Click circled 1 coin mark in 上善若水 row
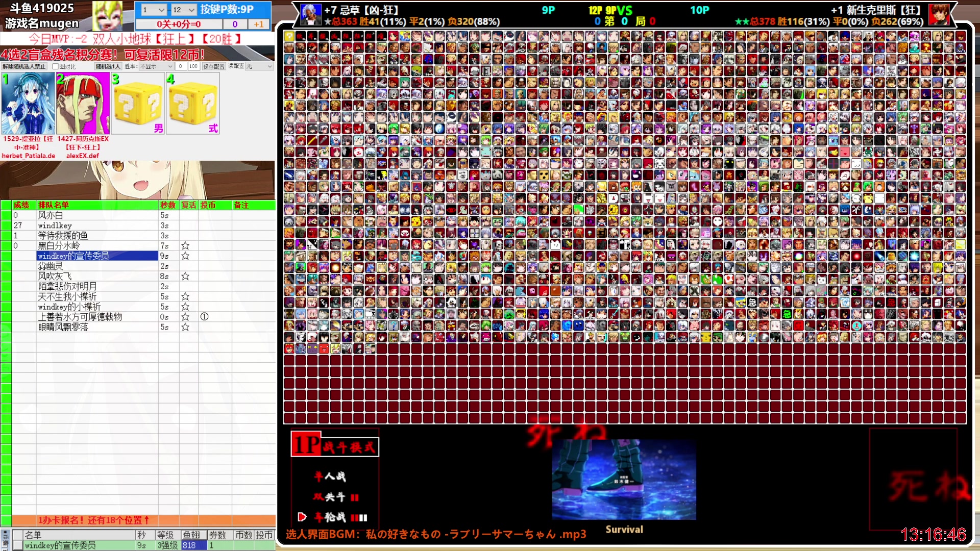This screenshot has height=551, width=980. pos(204,317)
